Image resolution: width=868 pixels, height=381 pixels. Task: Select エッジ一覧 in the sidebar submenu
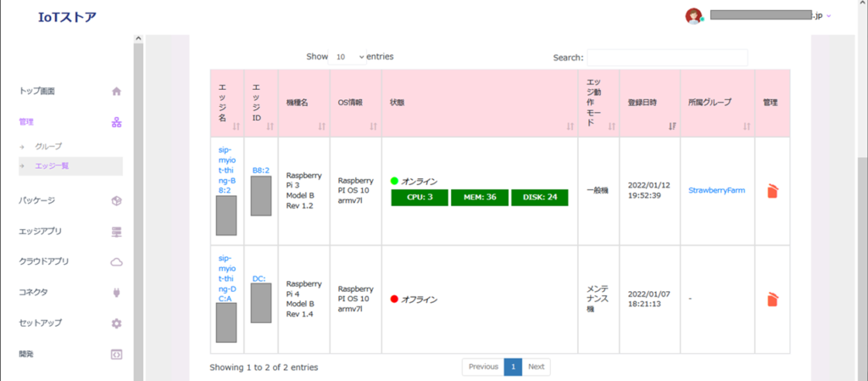point(52,165)
